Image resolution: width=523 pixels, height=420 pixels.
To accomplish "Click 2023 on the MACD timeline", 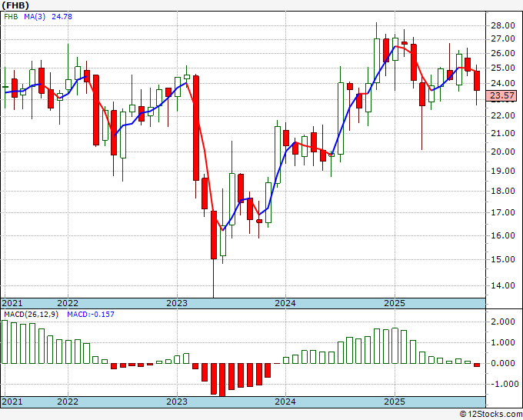I will (177, 402).
